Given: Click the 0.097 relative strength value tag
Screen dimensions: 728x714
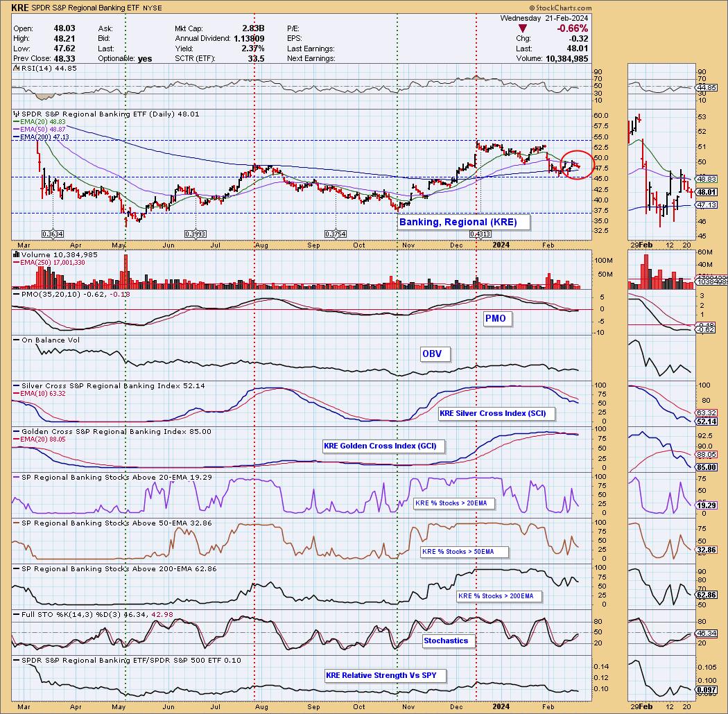Looking at the screenshot, I should coord(707,690).
